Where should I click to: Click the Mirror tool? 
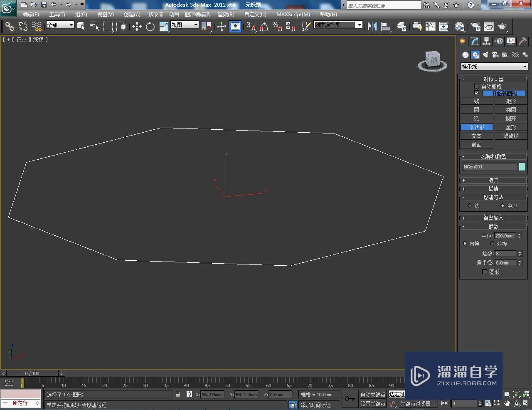coord(372,26)
